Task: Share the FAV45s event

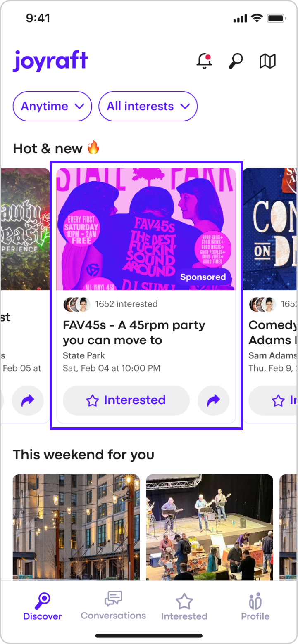Action: point(213,400)
